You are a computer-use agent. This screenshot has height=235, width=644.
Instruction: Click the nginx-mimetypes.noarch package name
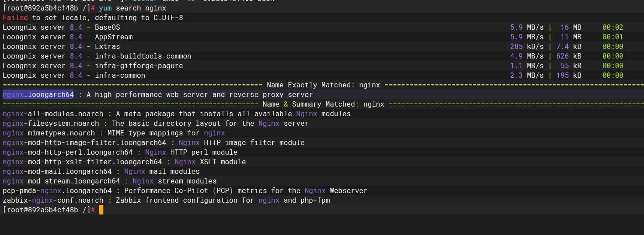[x=49, y=133]
